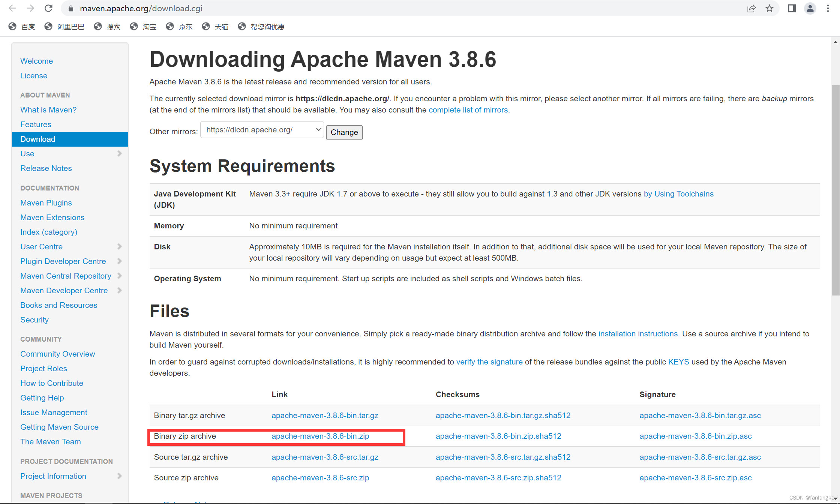Screen dimensions: 840x504
Task: Download apache-maven-3.8.6-src.tar.gz
Action: point(325,457)
